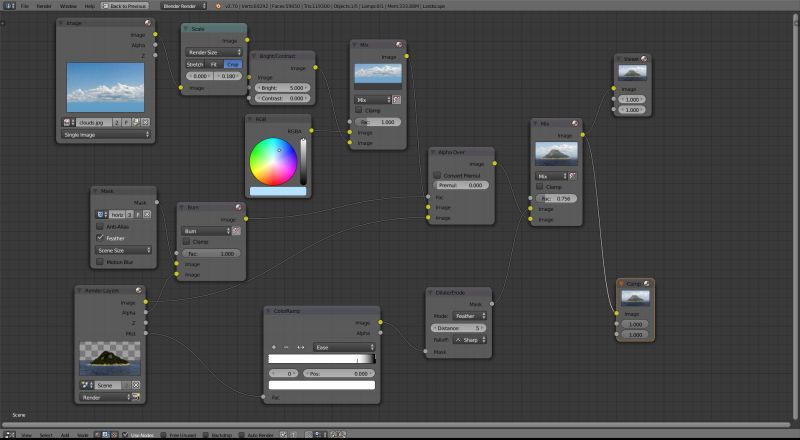
Task: Open image file icon next to clouds.jpg
Action: pyautogui.click(x=136, y=123)
